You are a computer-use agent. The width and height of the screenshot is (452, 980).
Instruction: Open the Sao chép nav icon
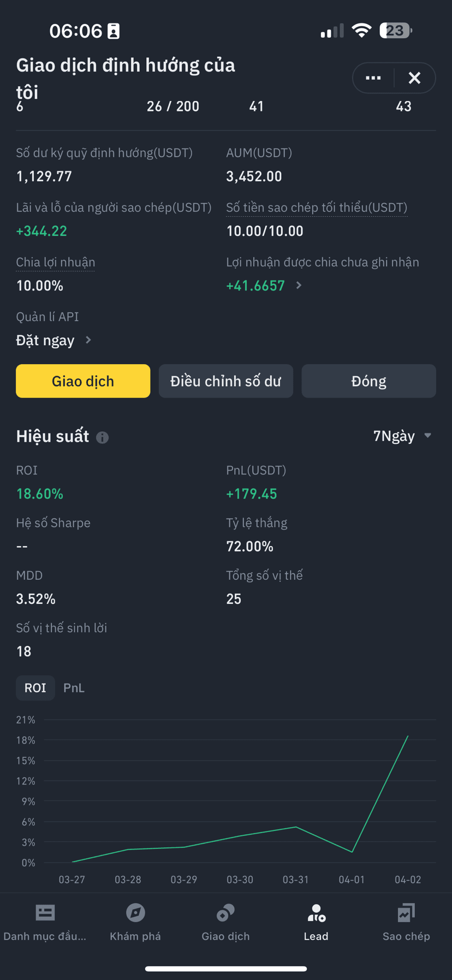[406, 913]
